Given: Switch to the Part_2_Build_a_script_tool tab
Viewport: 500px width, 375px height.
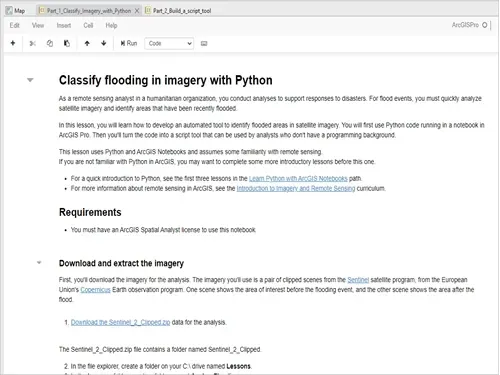Looking at the screenshot, I should pos(178,11).
